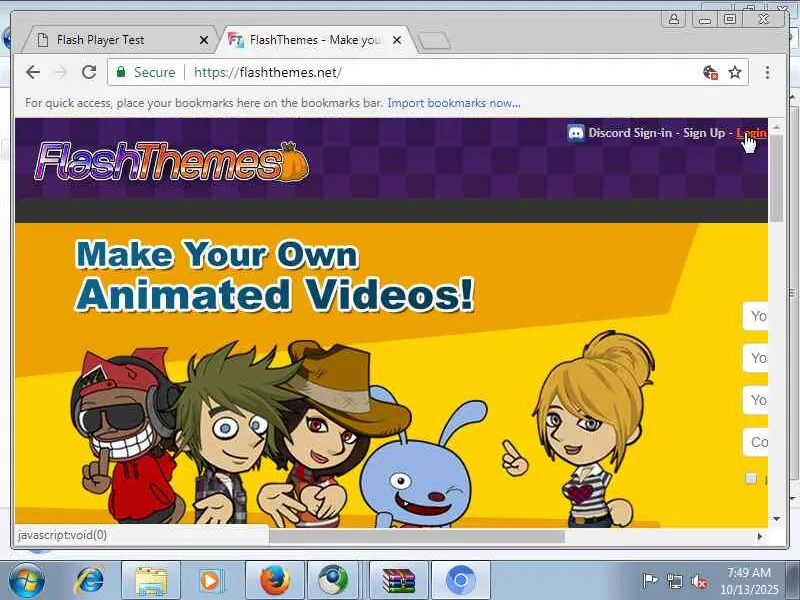Viewport: 800px width, 600px height.
Task: Open Windows Media Player from taskbar
Action: 210,581
